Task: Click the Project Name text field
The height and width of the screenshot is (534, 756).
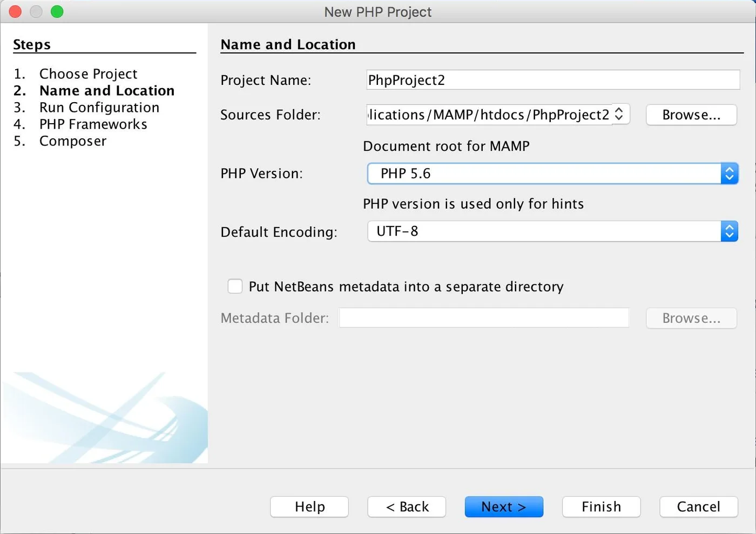Action: pyautogui.click(x=553, y=80)
